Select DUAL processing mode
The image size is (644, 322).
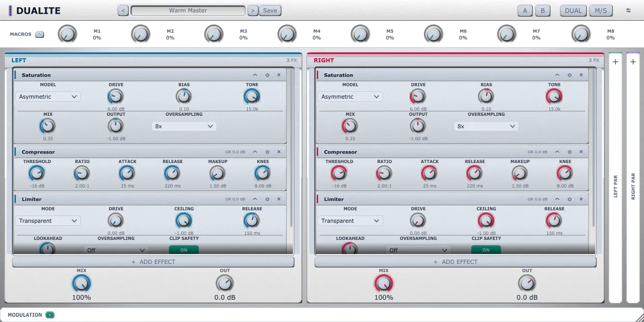[573, 10]
